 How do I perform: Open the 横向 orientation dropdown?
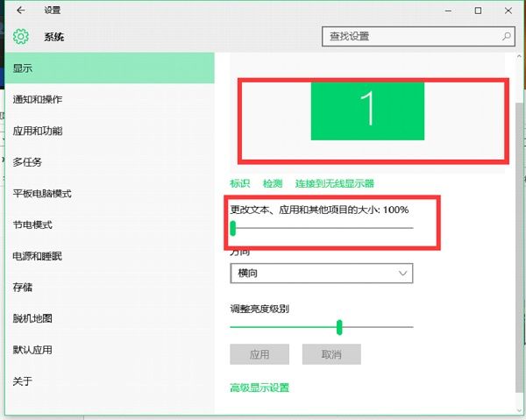(x=322, y=273)
